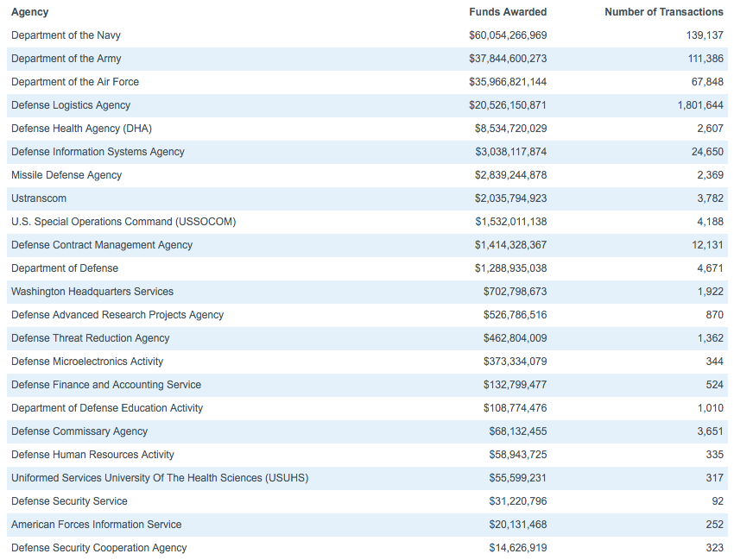Select the funds value $3,038,117,874
The width and height of the screenshot is (734, 560).
[510, 152]
